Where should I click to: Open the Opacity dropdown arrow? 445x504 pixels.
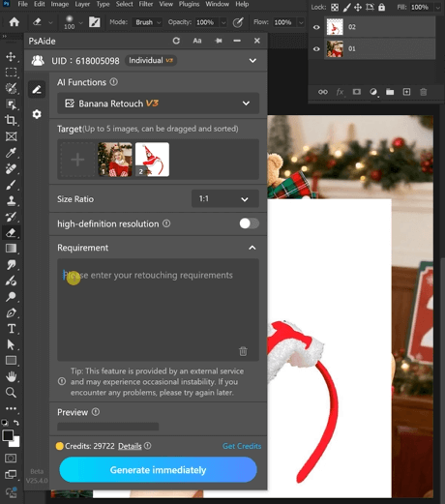[223, 22]
